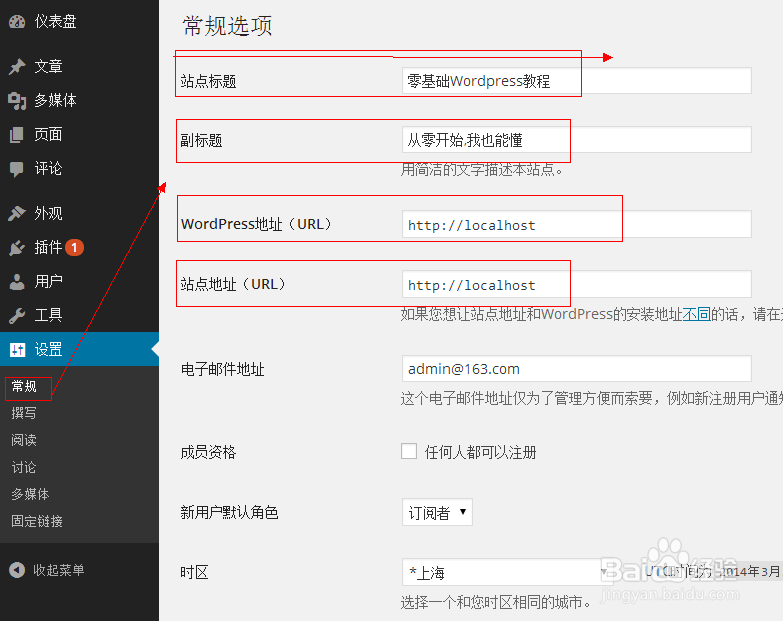
Task: Click the 常规选项 page heading
Action: [227, 26]
